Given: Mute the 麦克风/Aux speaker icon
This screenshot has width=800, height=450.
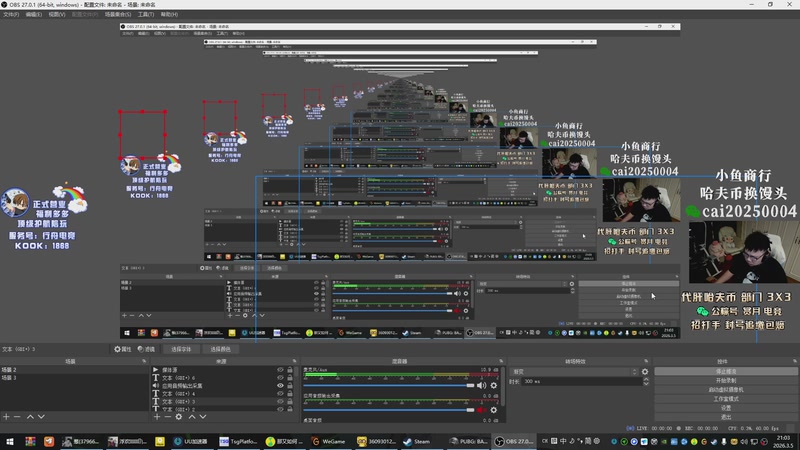Looking at the screenshot, I should (481, 385).
